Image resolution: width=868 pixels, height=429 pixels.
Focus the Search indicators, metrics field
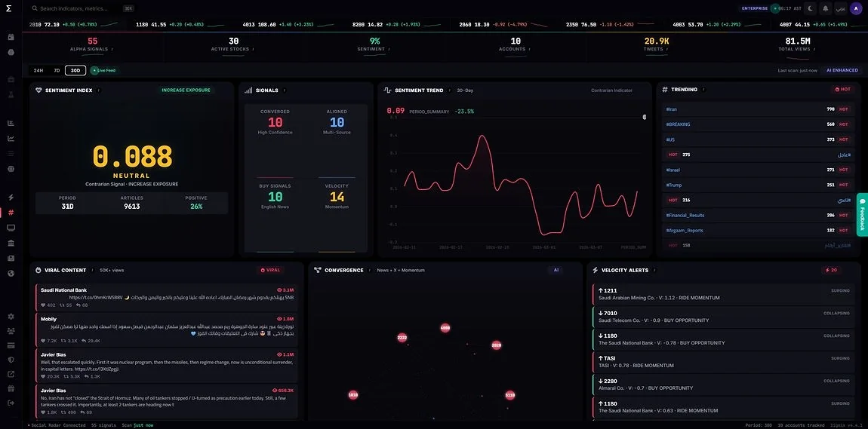[83, 8]
